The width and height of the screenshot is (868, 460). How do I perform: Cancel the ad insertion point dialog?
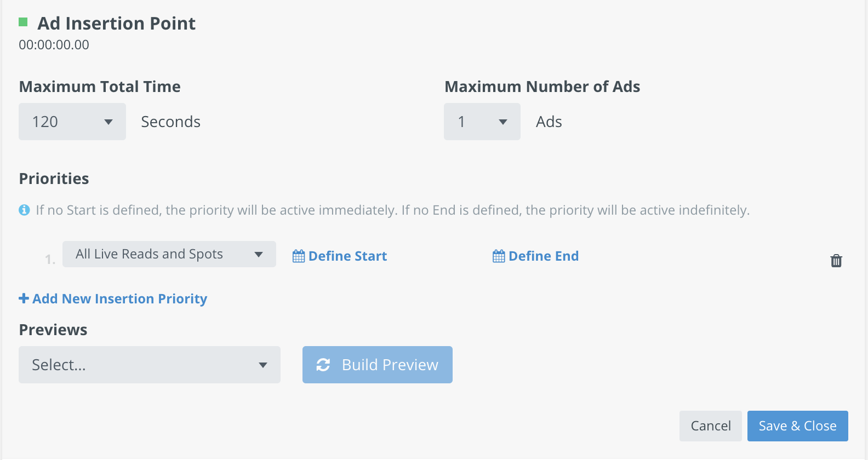(711, 426)
